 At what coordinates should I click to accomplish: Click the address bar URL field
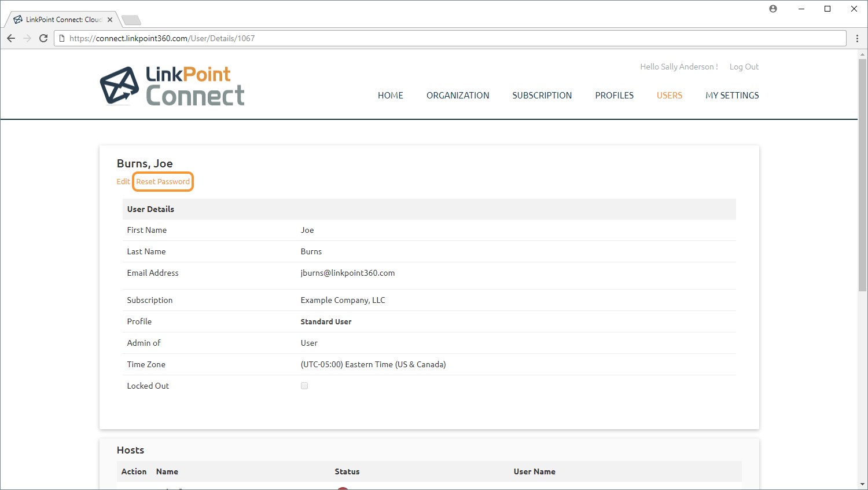tap(450, 38)
